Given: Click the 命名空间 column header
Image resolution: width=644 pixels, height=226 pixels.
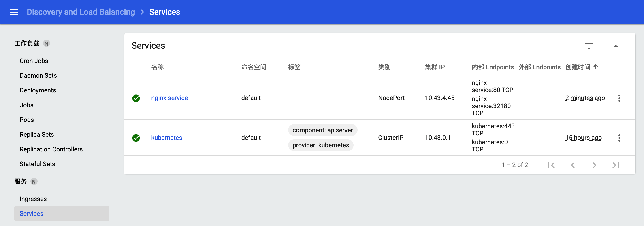Looking at the screenshot, I should pos(254,67).
